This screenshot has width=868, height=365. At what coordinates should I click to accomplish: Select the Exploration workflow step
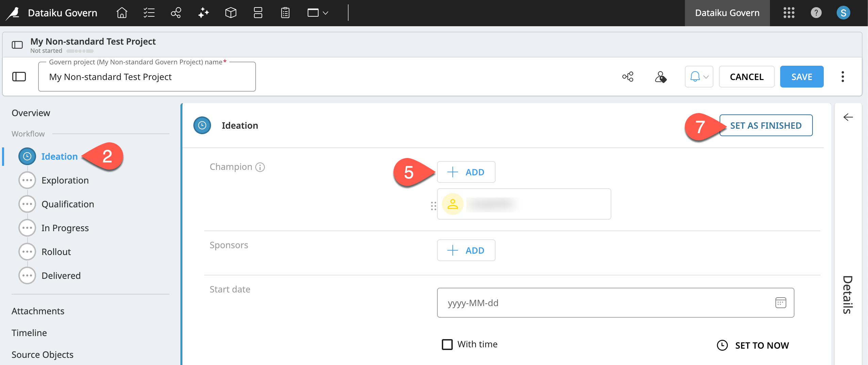click(65, 180)
